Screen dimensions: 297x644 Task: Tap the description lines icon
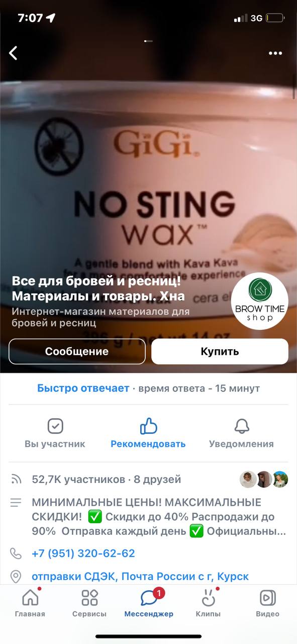tap(16, 503)
